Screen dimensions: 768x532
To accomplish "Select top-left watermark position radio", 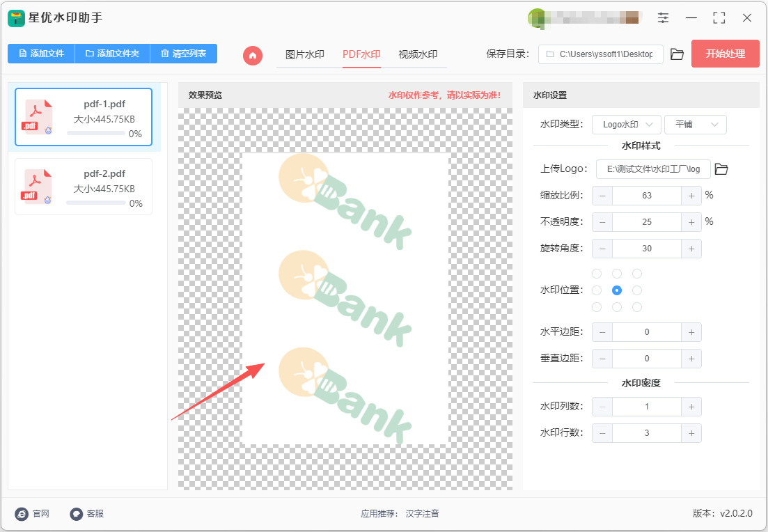I will pyautogui.click(x=597, y=274).
